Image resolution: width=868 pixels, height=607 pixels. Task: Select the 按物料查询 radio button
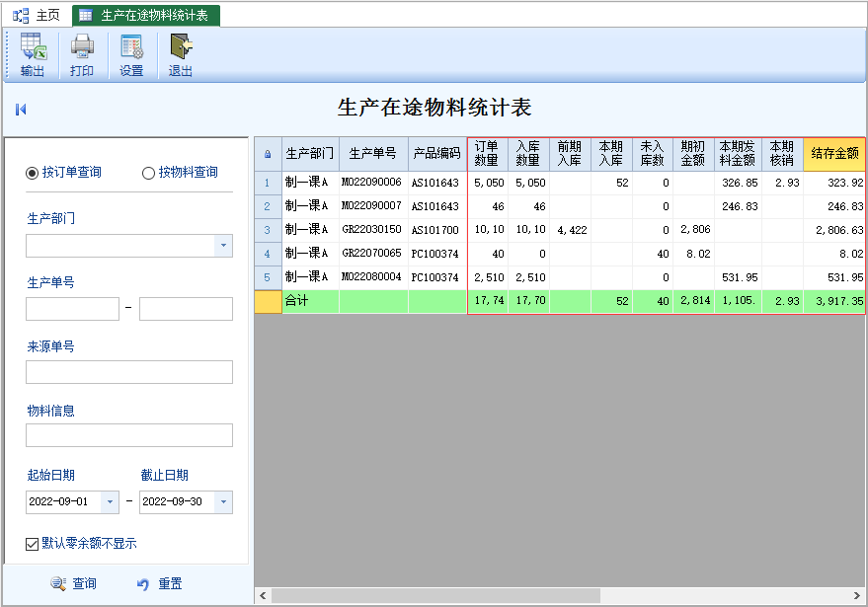pos(148,173)
